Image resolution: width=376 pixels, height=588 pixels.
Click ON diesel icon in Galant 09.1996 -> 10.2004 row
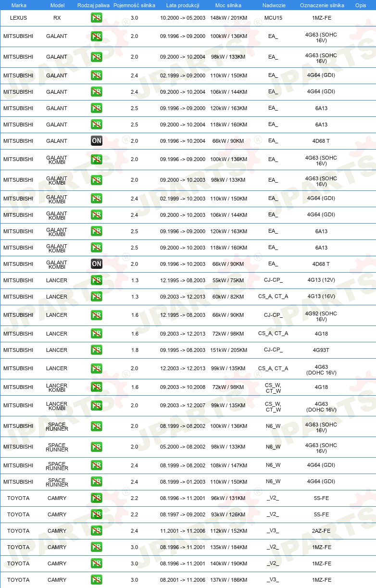(96, 141)
